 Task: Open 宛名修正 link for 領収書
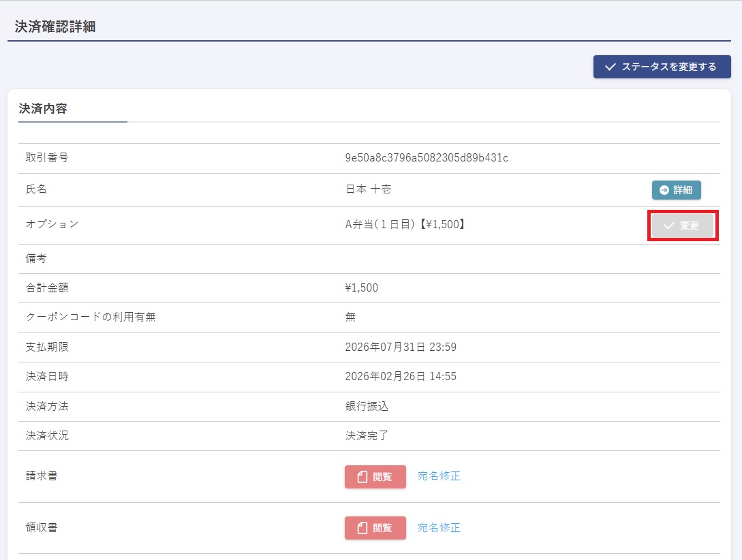(x=439, y=528)
